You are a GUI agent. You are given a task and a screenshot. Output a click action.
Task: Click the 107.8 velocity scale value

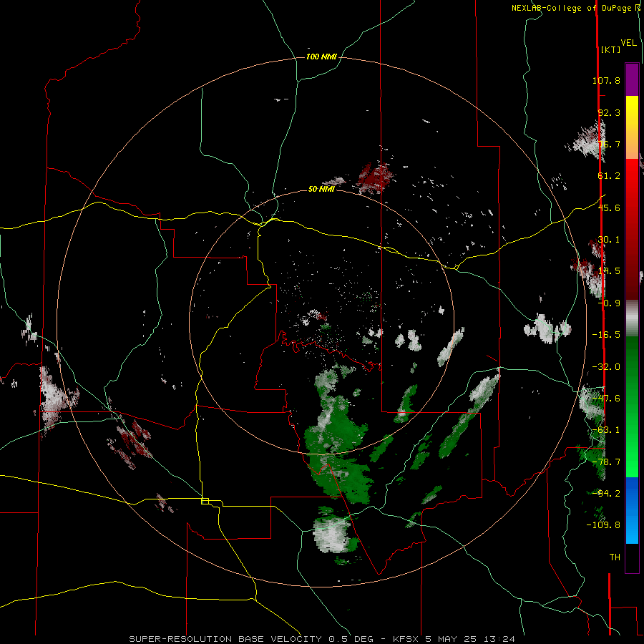pyautogui.click(x=606, y=80)
